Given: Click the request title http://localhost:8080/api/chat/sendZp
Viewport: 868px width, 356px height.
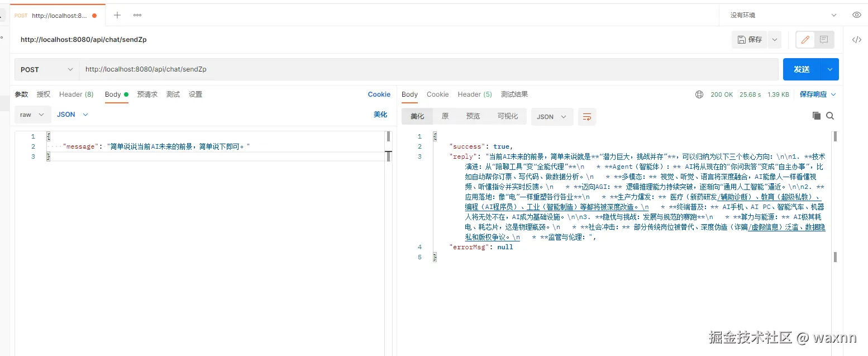Looking at the screenshot, I should [x=84, y=40].
